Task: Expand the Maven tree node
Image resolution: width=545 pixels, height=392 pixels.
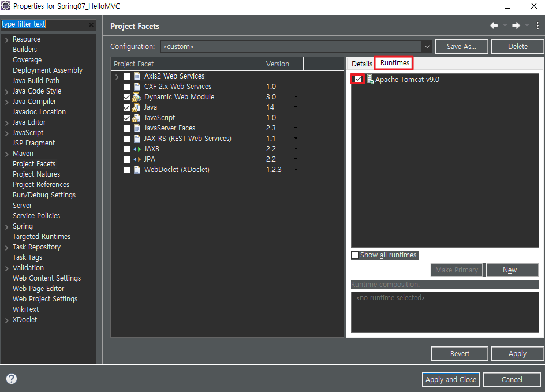Action: coord(6,154)
